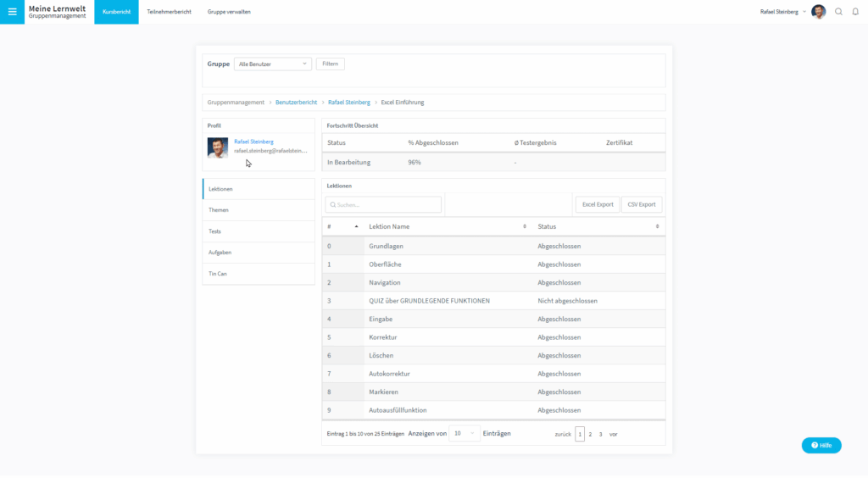Open the Rafael Steinberg user menu arrow
868x478 pixels.
(804, 12)
